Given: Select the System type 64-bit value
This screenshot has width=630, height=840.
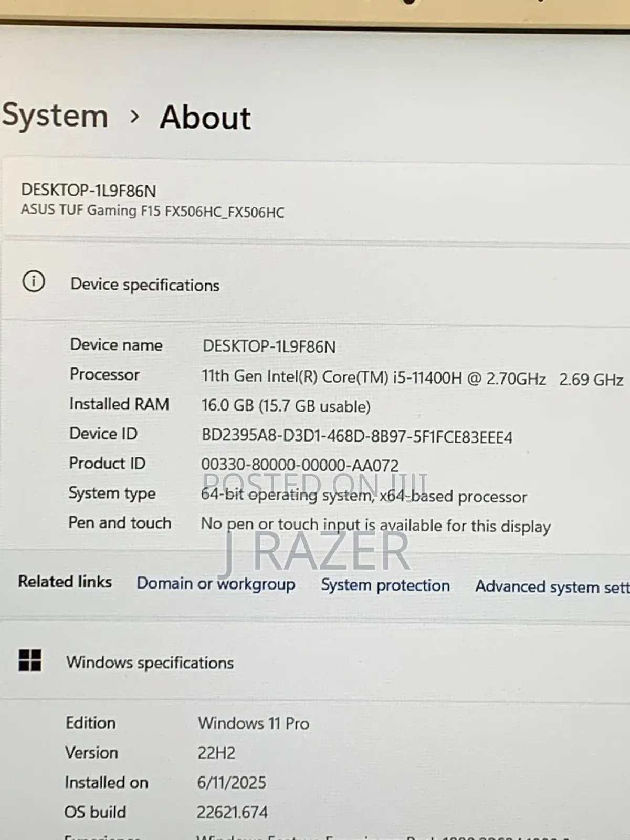Looking at the screenshot, I should click(x=364, y=496).
